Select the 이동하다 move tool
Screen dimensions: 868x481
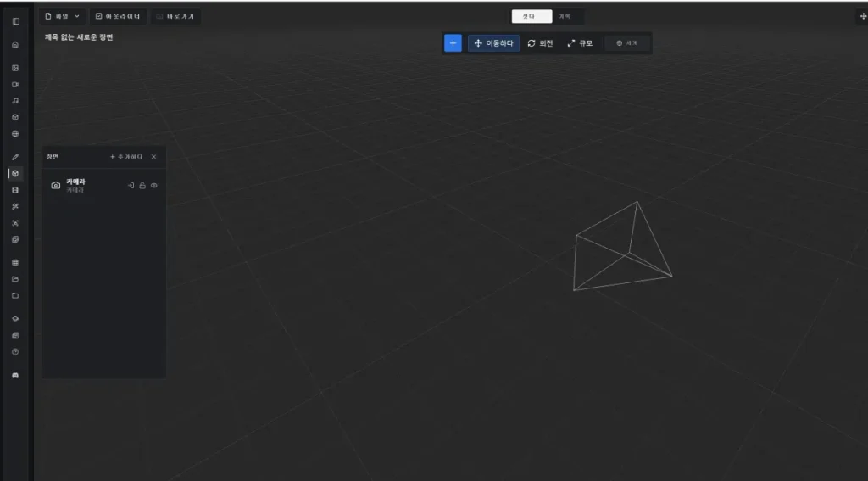pyautogui.click(x=494, y=43)
